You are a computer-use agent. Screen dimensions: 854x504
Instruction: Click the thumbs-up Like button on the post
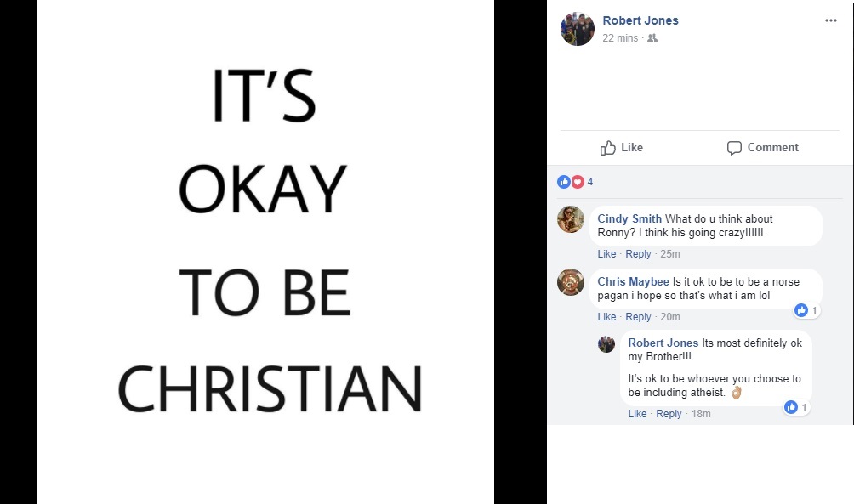(621, 148)
